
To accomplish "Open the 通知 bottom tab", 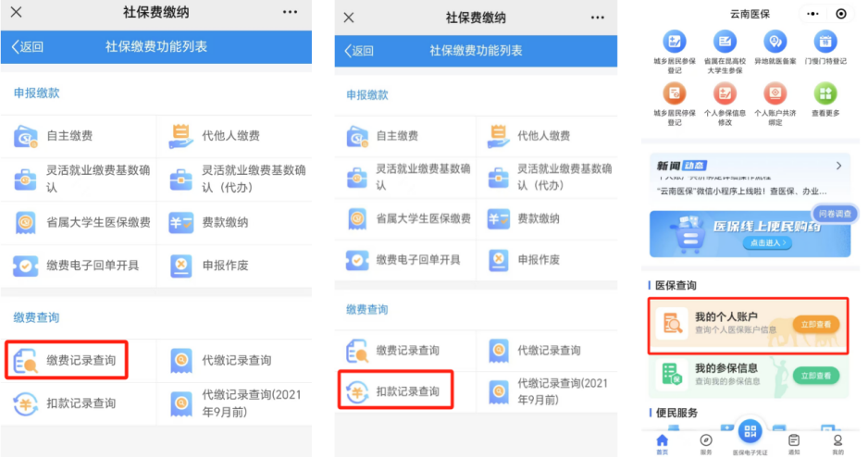I will 793,442.
